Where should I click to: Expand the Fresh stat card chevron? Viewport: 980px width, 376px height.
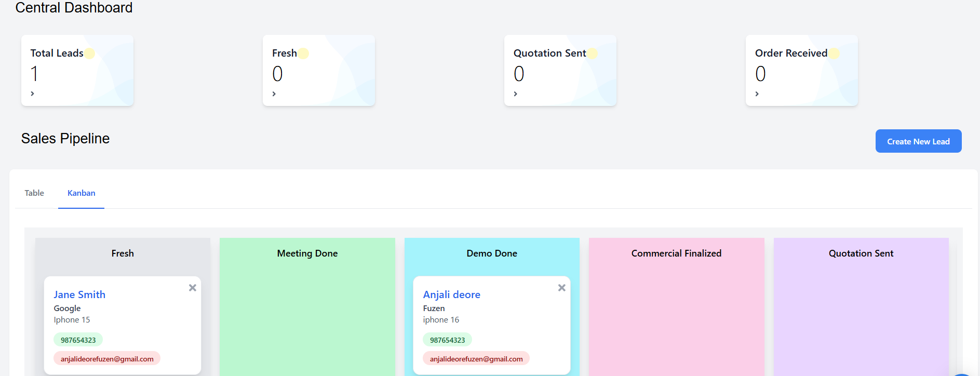tap(274, 93)
